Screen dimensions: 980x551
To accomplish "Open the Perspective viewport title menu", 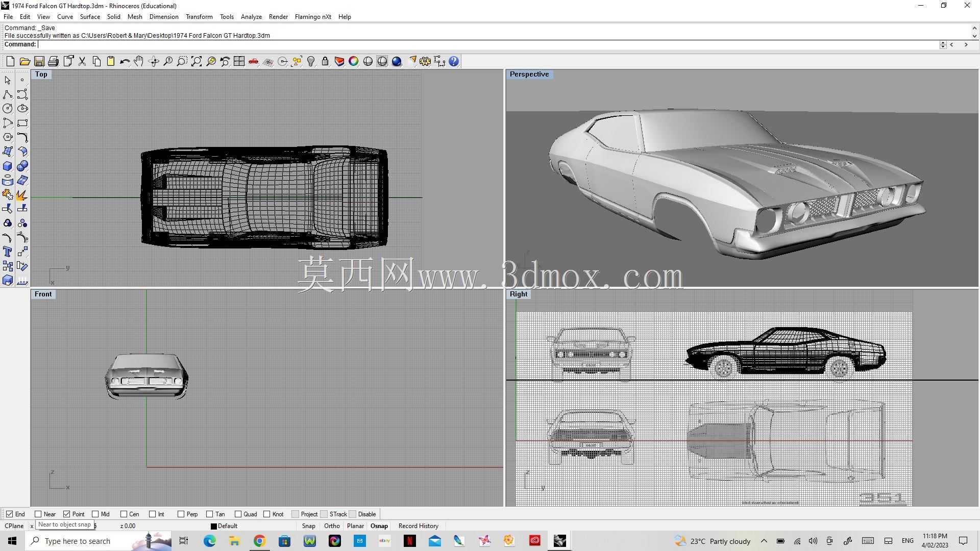I will pyautogui.click(x=529, y=74).
